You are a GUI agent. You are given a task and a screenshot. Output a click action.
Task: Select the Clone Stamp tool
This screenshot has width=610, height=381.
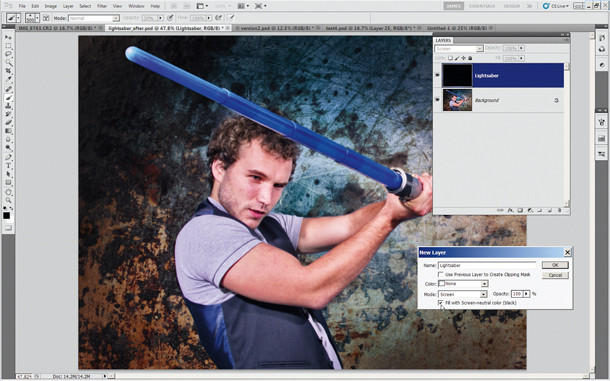point(8,106)
